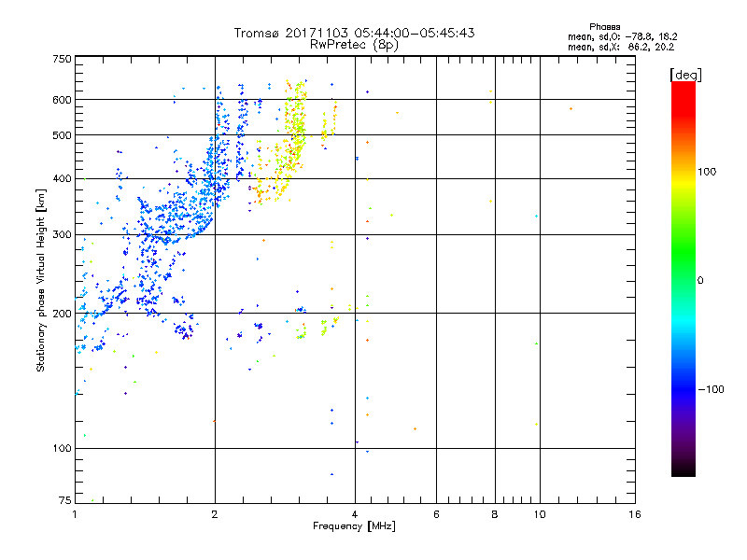Click the black bottom of the phase colorbar
747x560 pixels.
tap(684, 469)
